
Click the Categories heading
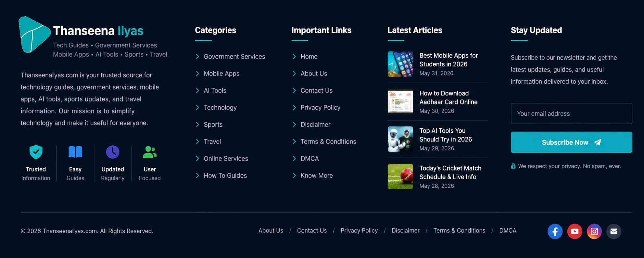click(x=215, y=30)
